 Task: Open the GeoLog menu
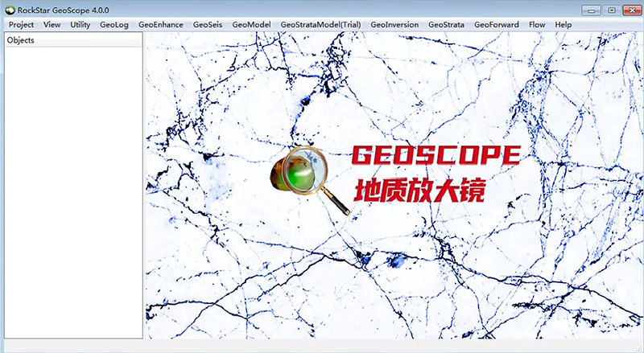(x=114, y=25)
